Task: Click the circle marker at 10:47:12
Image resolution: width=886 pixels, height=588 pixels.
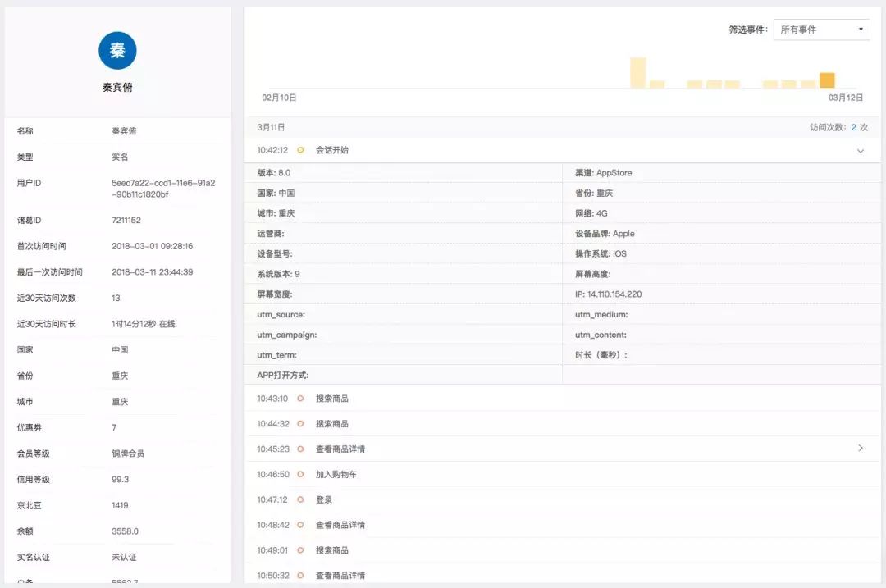Action: click(300, 500)
